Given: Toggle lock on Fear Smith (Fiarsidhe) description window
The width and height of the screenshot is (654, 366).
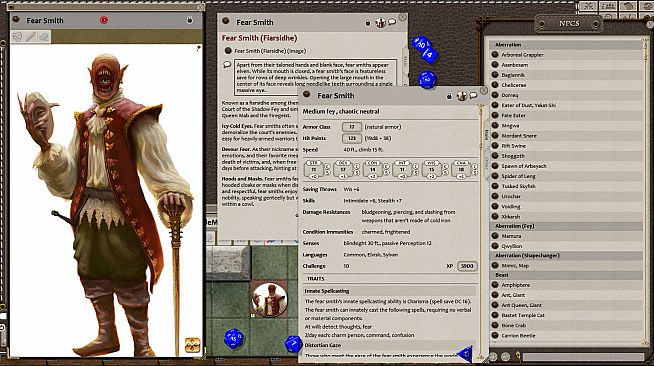Looking at the screenshot, I should point(368,23).
